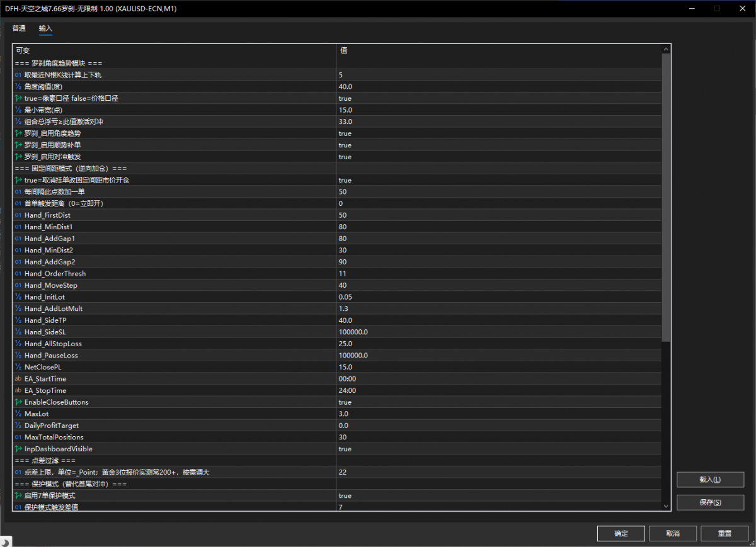Confirm settings with the 确定 button

coord(621,533)
